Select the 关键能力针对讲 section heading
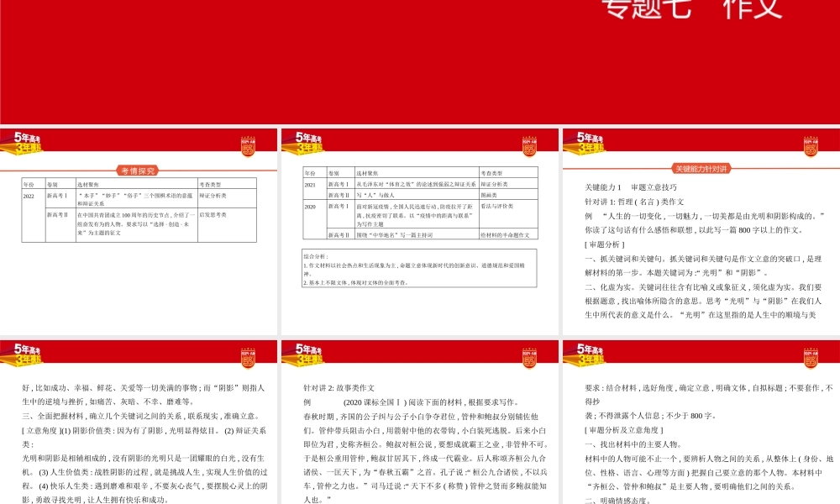 click(x=701, y=170)
